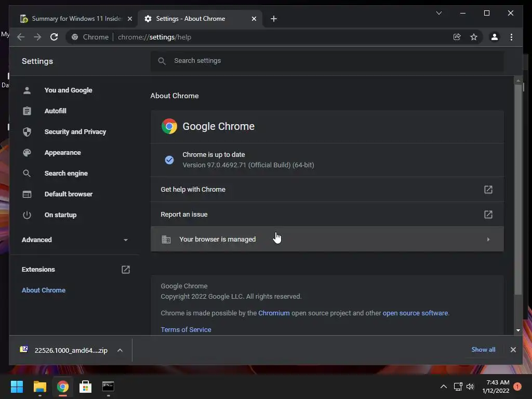Open Extensions page from sidebar
The width and height of the screenshot is (532, 399).
coord(38,270)
